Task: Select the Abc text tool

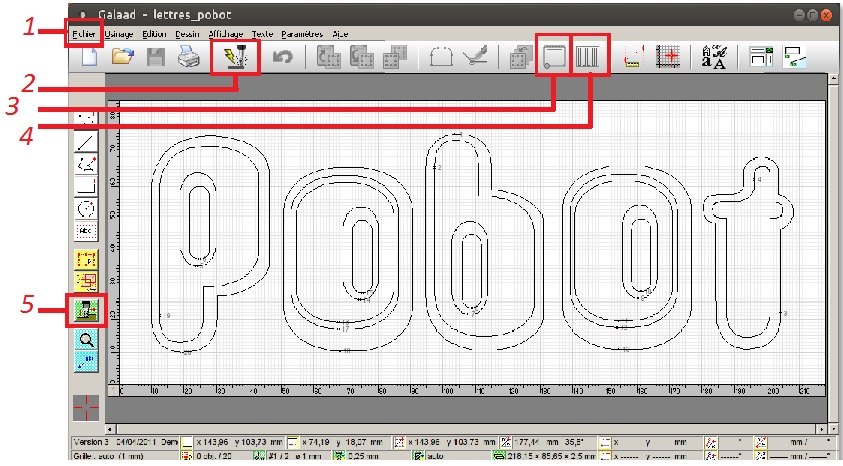Action: coord(86,230)
